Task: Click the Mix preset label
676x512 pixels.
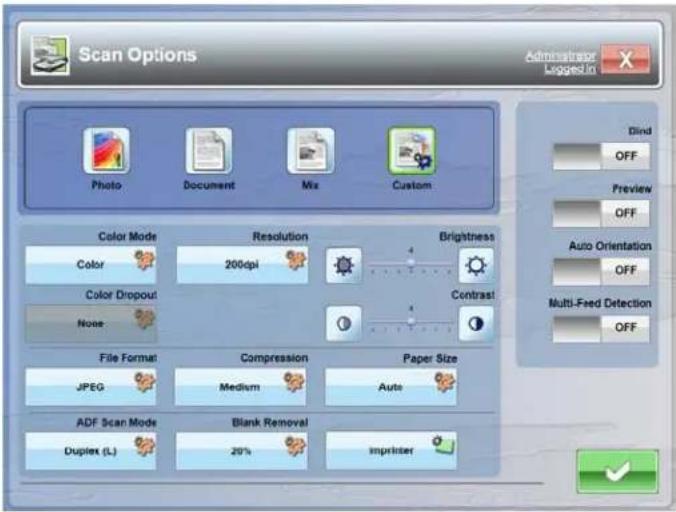Action: (x=310, y=185)
